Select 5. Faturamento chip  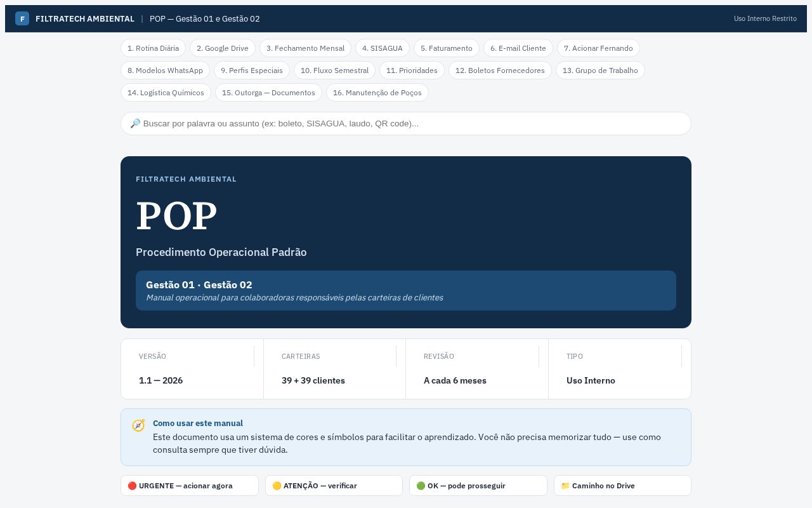pos(447,48)
